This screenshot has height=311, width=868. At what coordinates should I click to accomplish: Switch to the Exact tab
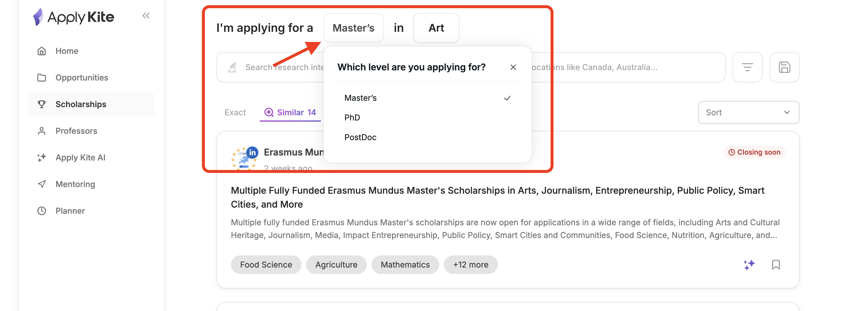235,112
